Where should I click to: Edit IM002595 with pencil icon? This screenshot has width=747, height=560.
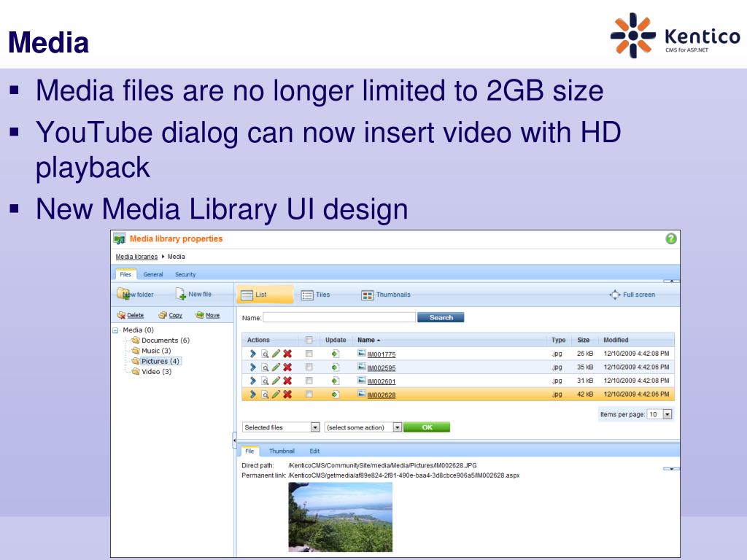(x=276, y=367)
